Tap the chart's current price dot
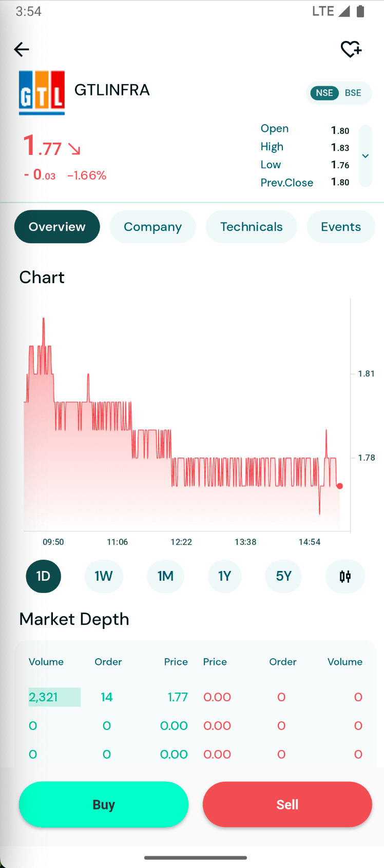Image resolution: width=384 pixels, height=868 pixels. (x=340, y=486)
